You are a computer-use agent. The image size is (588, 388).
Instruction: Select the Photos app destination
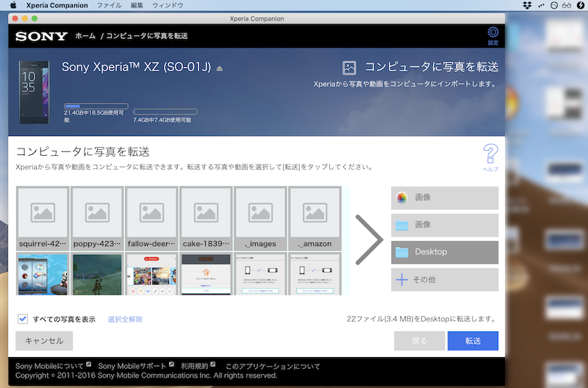coord(445,198)
